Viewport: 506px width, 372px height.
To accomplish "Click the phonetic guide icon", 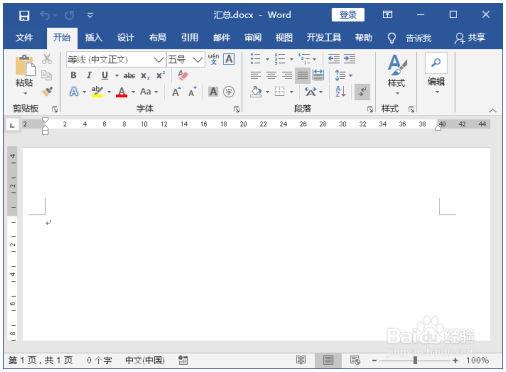I will click(x=213, y=59).
